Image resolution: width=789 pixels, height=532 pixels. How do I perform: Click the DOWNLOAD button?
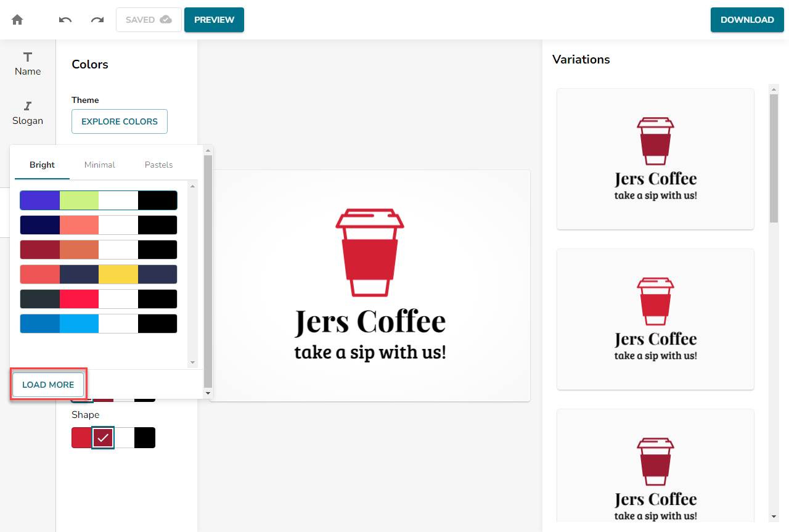pos(747,20)
